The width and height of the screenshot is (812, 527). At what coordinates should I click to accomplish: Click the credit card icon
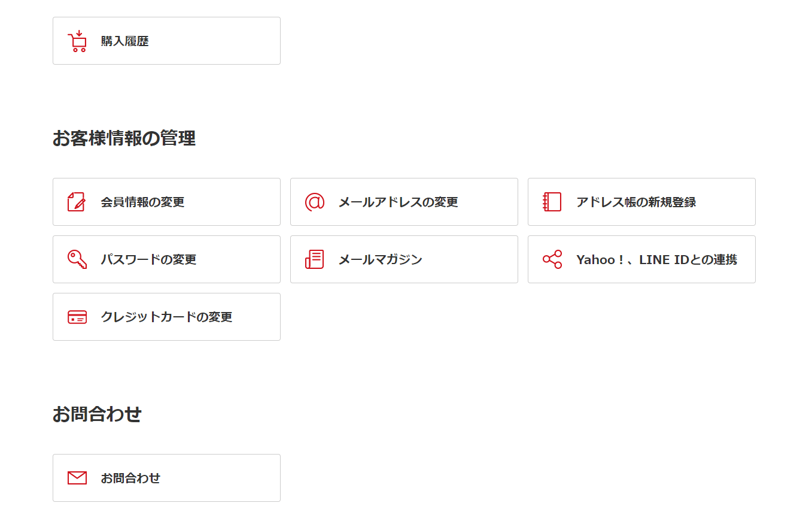point(77,317)
